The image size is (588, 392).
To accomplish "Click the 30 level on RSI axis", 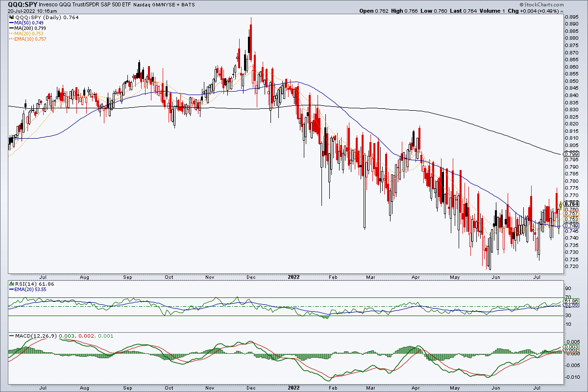I will click(x=568, y=316).
